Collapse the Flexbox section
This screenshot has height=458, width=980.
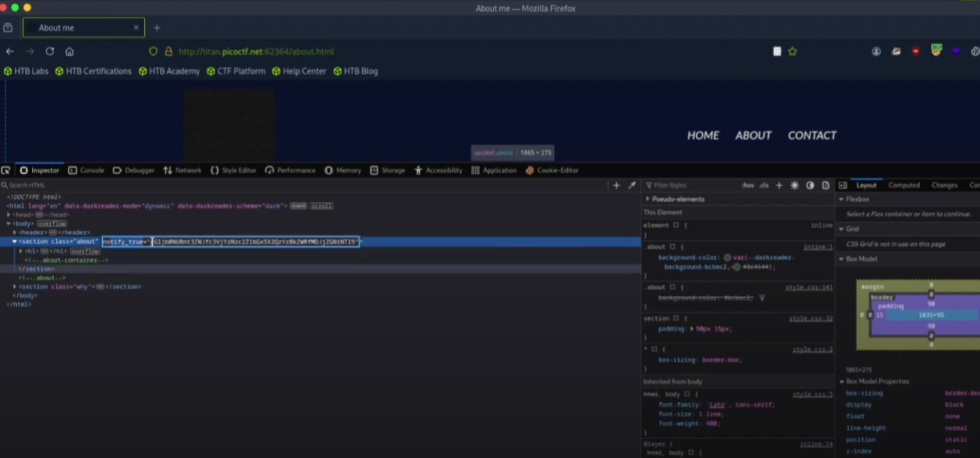pyautogui.click(x=842, y=199)
